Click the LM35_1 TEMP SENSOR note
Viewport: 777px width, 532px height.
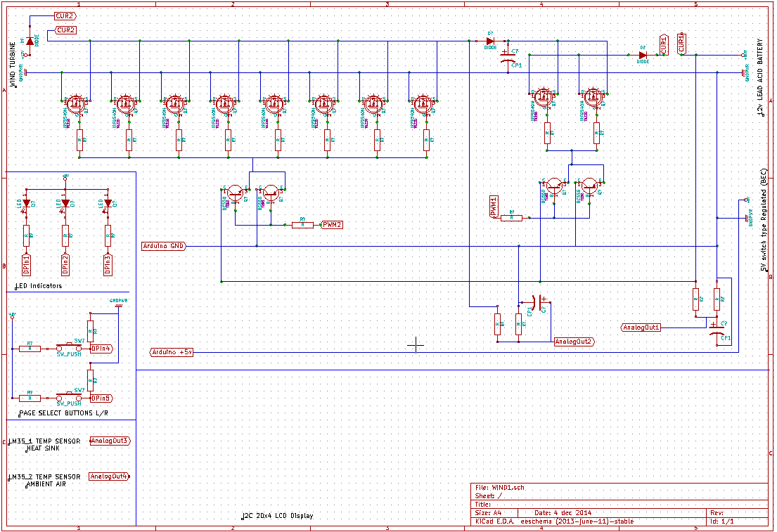click(x=44, y=441)
